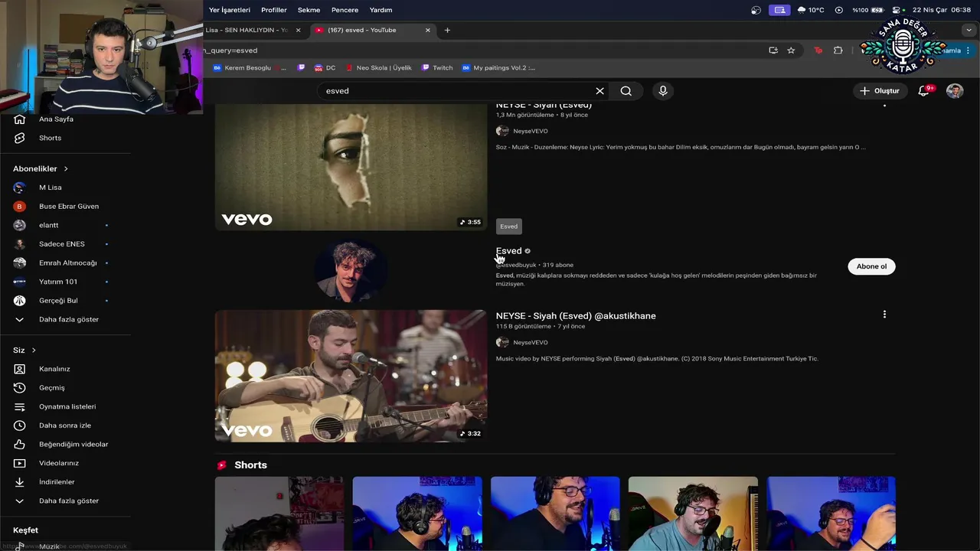
Task: Click the magnifier search button
Action: (x=626, y=90)
